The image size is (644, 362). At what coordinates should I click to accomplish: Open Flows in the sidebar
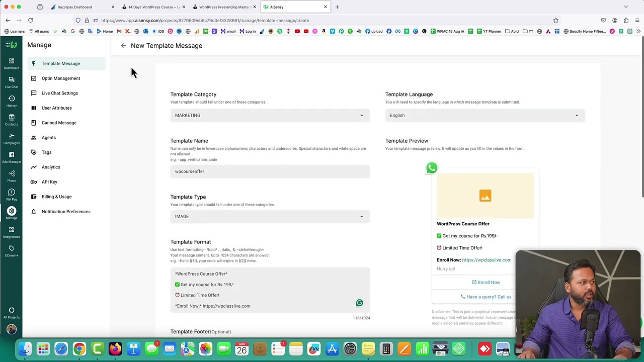[11, 176]
